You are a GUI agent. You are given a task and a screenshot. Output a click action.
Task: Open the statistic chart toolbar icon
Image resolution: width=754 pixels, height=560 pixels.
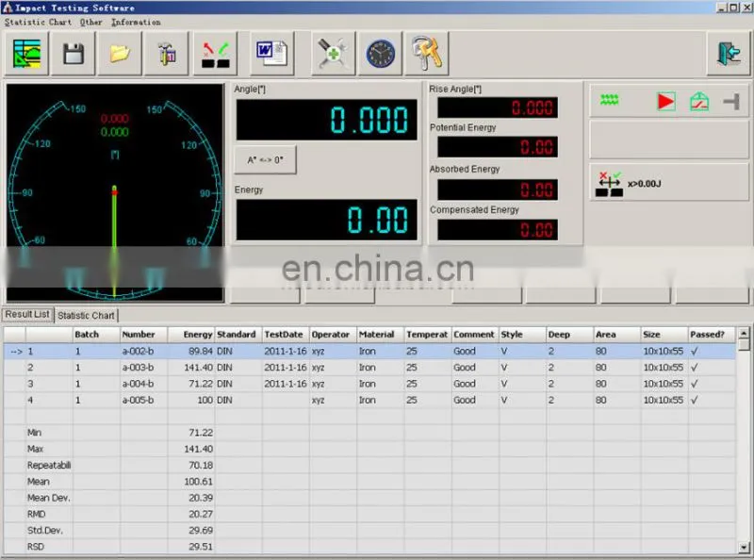(26, 54)
